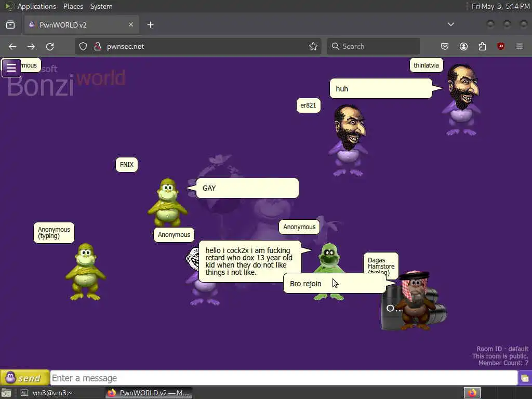Open uBlock Origin extension icon
This screenshot has height=399, width=532.
[500, 46]
